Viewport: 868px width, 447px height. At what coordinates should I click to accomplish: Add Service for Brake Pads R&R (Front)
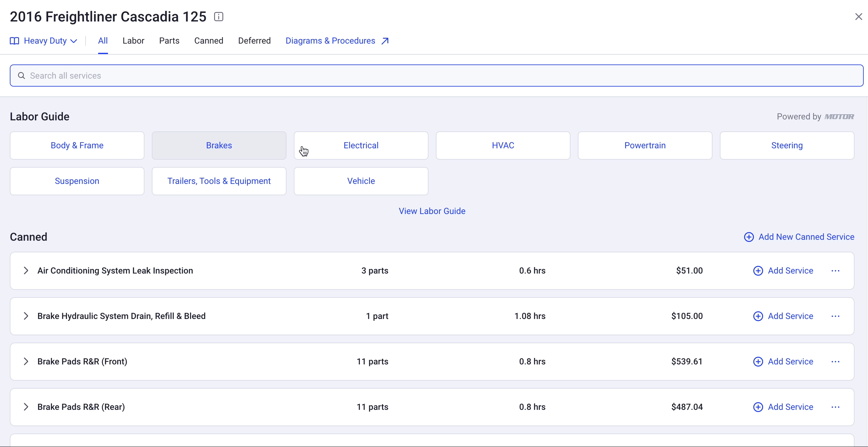tap(783, 362)
